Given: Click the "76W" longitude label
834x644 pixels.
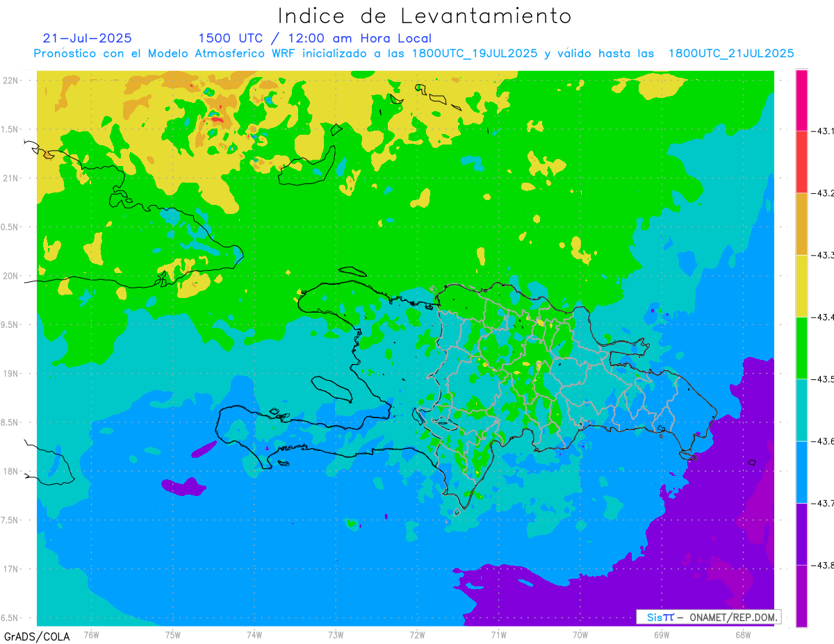Looking at the screenshot, I should 91,634.
